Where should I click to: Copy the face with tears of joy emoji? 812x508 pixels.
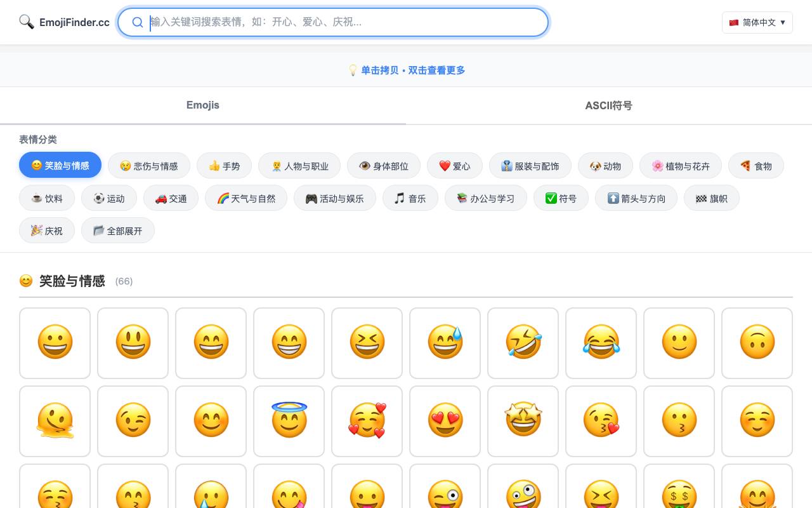pyautogui.click(x=601, y=343)
